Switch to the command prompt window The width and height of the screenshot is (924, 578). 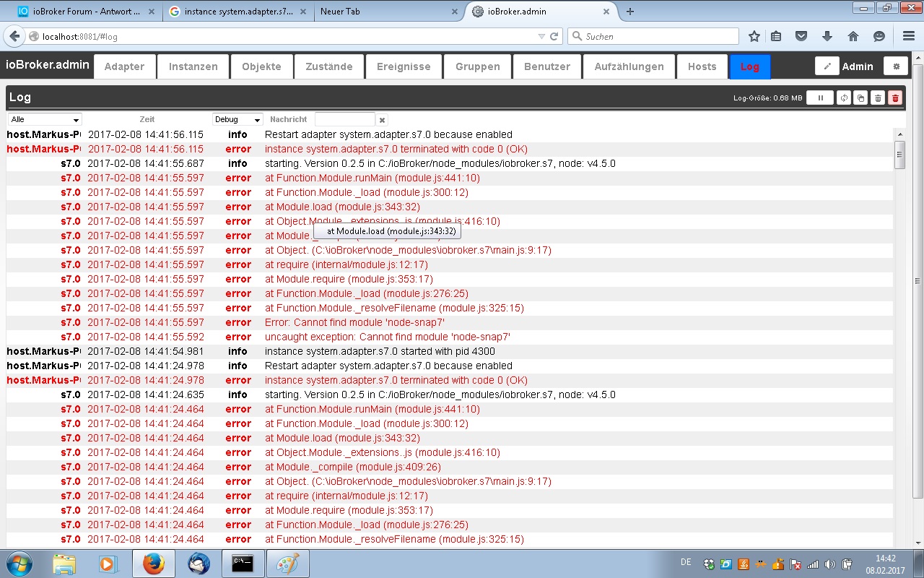[243, 564]
